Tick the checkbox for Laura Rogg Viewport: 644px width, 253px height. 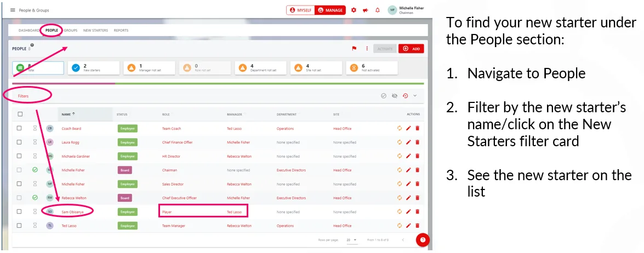[19, 142]
